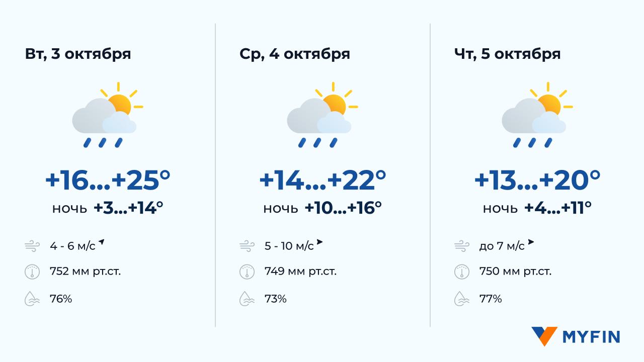Click the humidity droplet icon beside 76%
Viewport: 644px width, 362px height.
tap(32, 299)
